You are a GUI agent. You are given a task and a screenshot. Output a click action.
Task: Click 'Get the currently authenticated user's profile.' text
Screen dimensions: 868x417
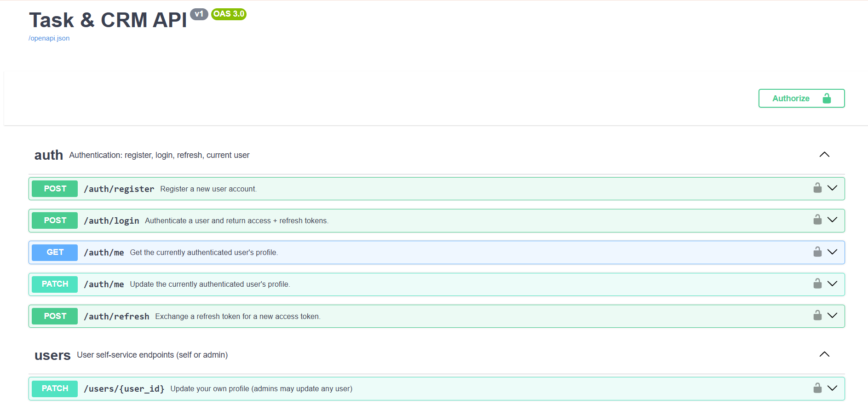(204, 253)
